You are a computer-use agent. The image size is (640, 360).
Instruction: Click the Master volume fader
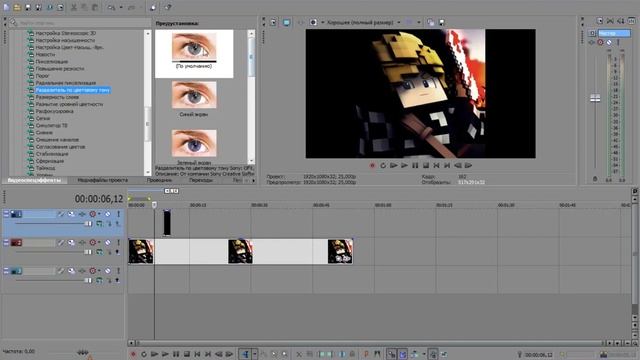[595, 98]
